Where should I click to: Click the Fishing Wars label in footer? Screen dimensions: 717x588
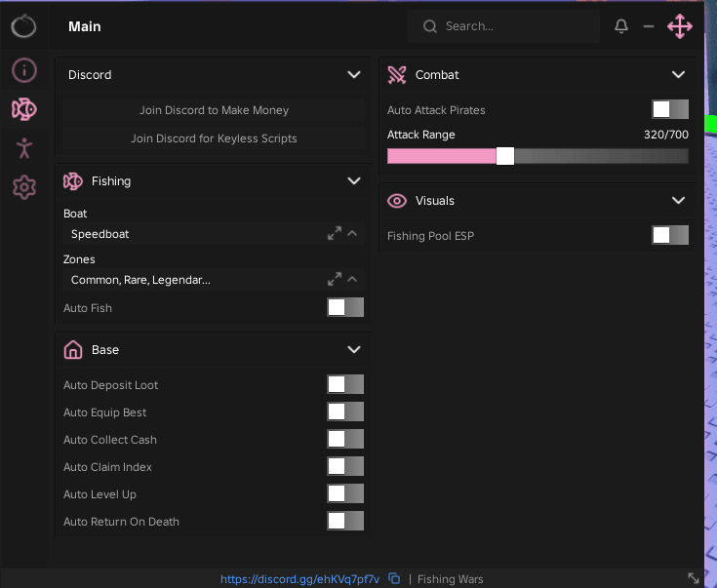tap(451, 579)
